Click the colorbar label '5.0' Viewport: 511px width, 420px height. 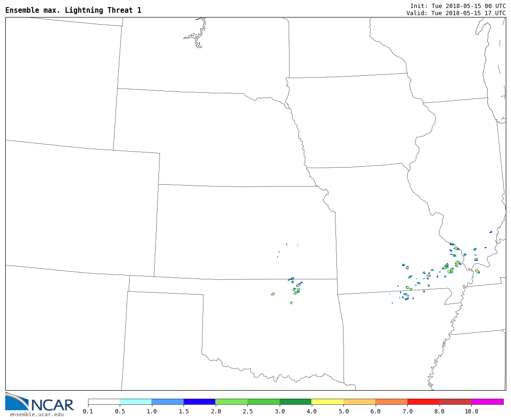pos(344,411)
